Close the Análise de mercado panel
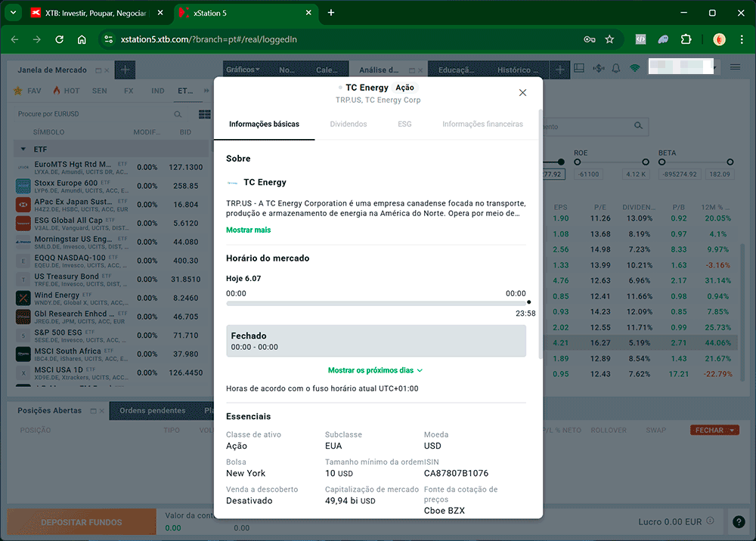Image resolution: width=756 pixels, height=541 pixels. pyautogui.click(x=420, y=70)
